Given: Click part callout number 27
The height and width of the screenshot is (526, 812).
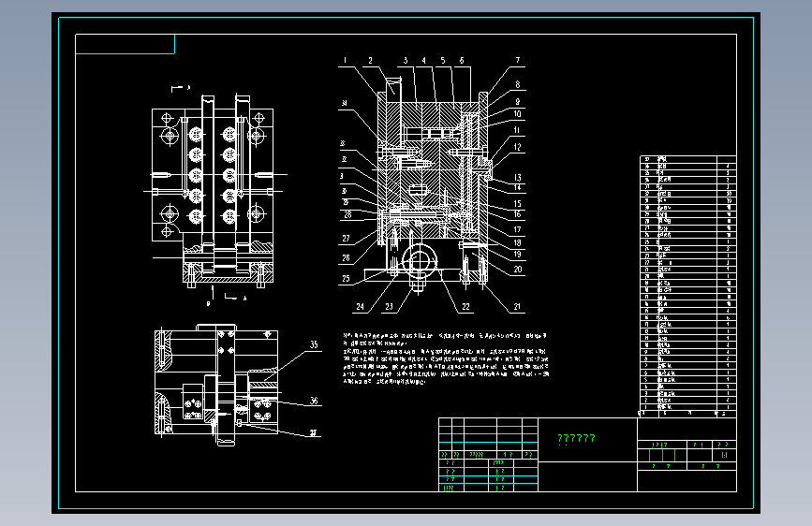Looking at the screenshot, I should pyautogui.click(x=346, y=238).
